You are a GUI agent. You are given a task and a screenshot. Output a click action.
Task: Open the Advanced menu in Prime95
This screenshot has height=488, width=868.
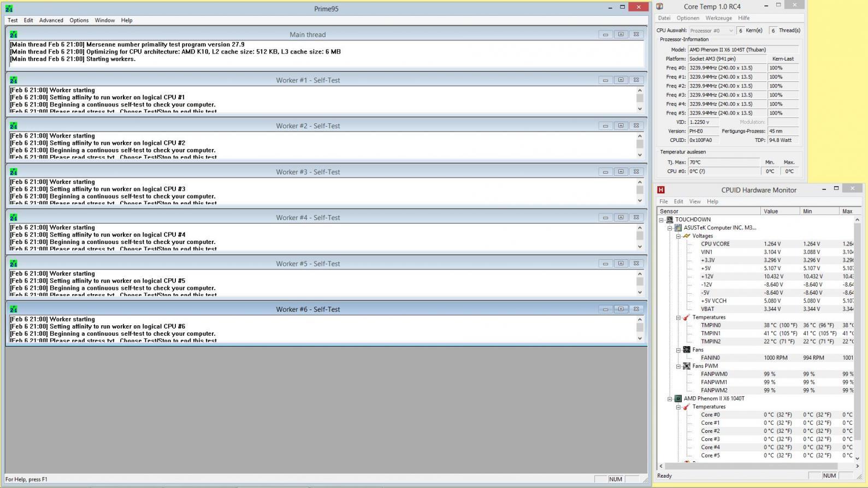tap(51, 20)
